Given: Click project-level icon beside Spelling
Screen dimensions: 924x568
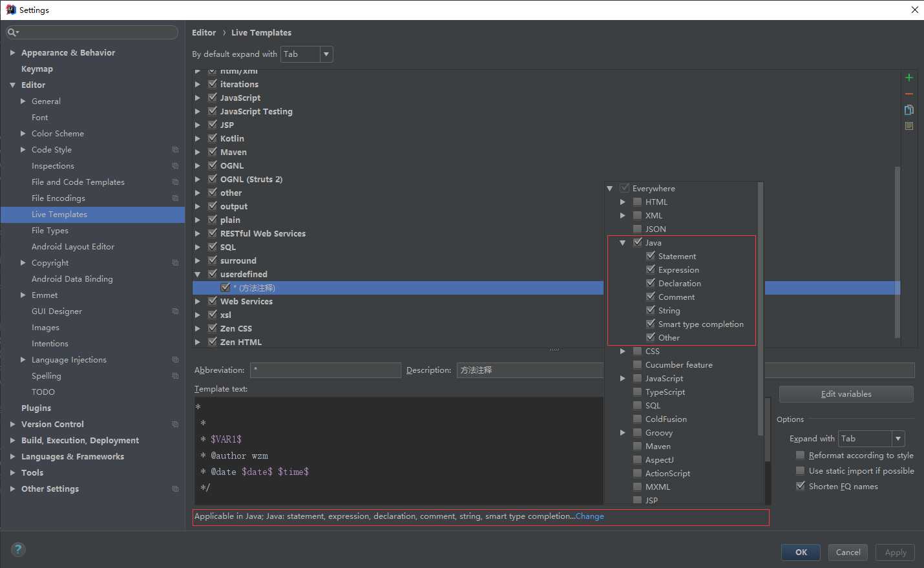Looking at the screenshot, I should (x=175, y=376).
